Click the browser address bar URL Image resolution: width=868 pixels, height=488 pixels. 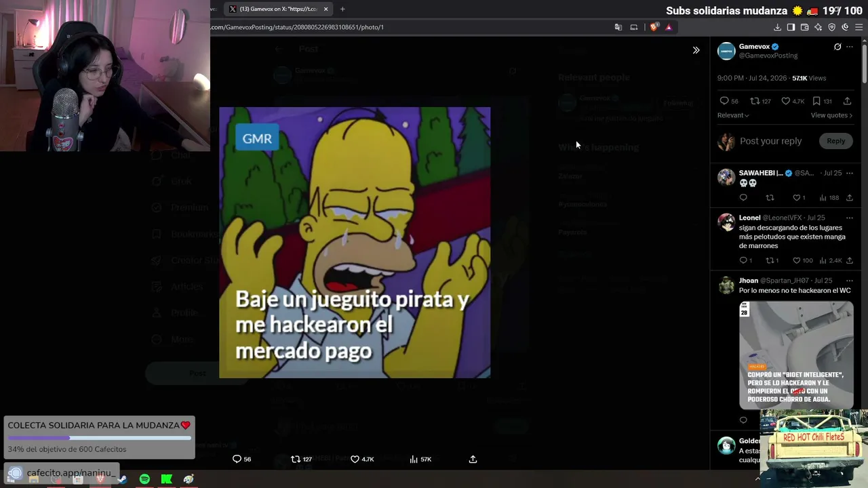click(297, 27)
